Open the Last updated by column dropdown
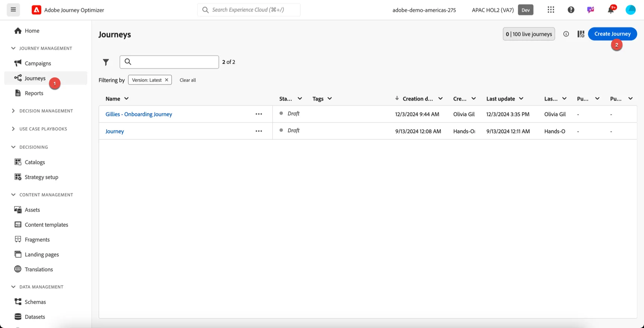This screenshot has height=328, width=644. click(x=564, y=99)
